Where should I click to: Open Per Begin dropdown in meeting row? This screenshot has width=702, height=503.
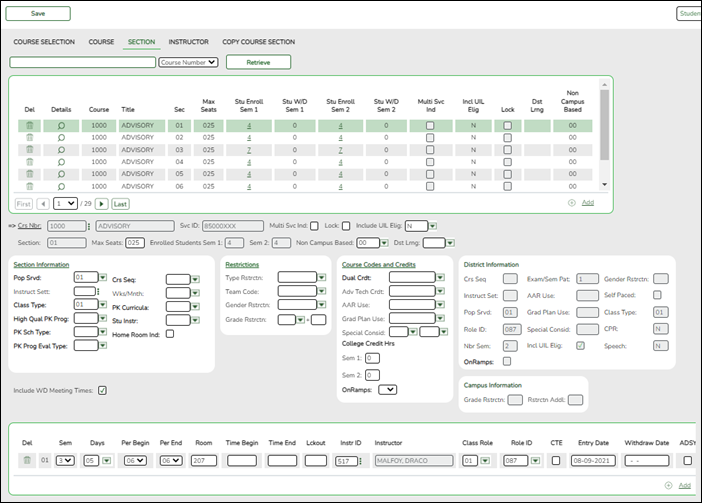coord(135,460)
